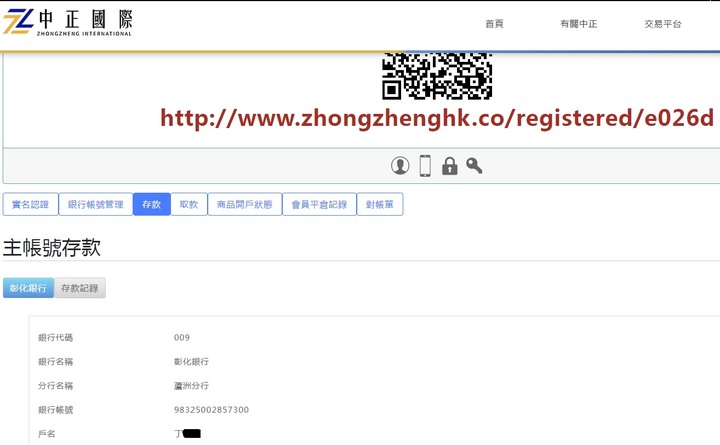Click the bank account number 98325002857300
The height and width of the screenshot is (445, 720).
pyautogui.click(x=211, y=410)
